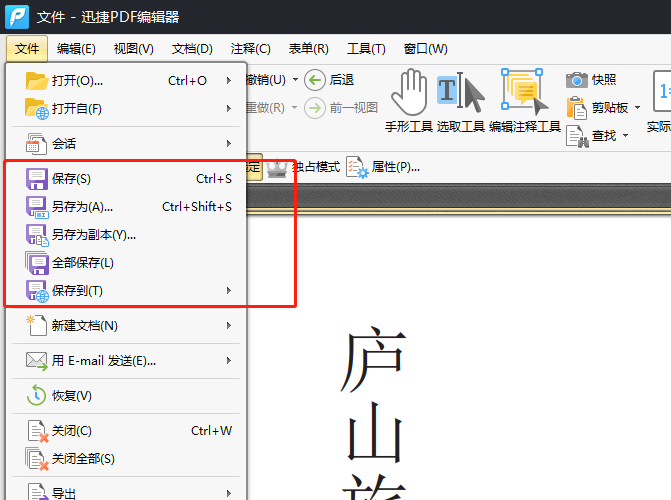The image size is (671, 500).
Task: Open the 文档(D) menu
Action: pos(192,49)
